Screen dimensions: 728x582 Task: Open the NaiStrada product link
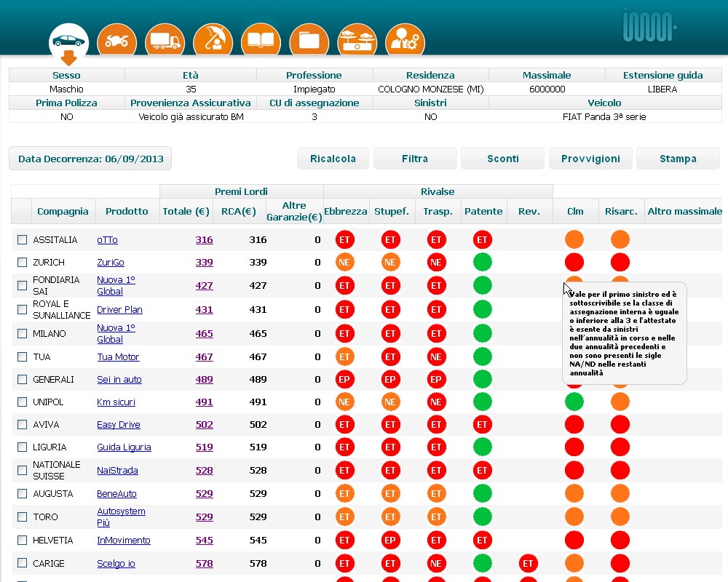click(117, 470)
